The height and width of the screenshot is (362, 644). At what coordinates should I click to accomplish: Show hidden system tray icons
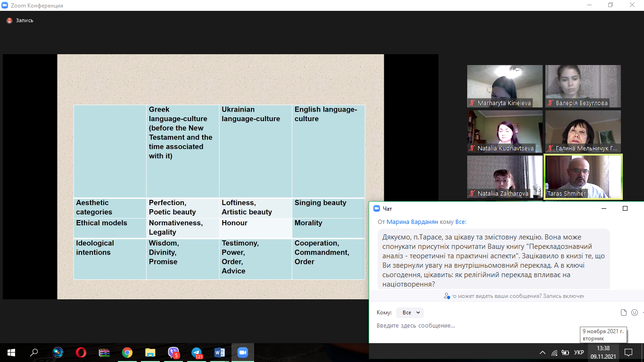[543, 353]
